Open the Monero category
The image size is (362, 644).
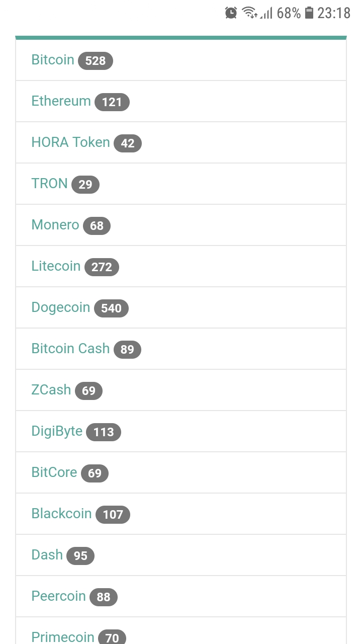pos(55,225)
